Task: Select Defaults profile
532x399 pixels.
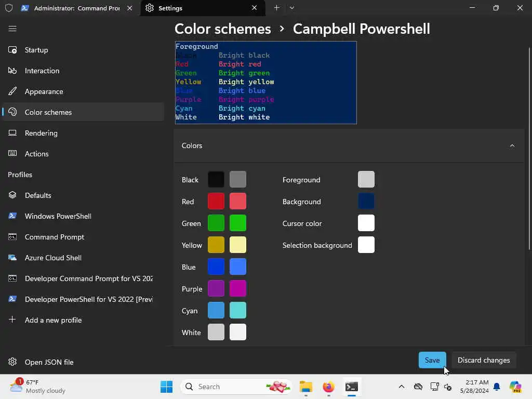Action: (x=83, y=195)
